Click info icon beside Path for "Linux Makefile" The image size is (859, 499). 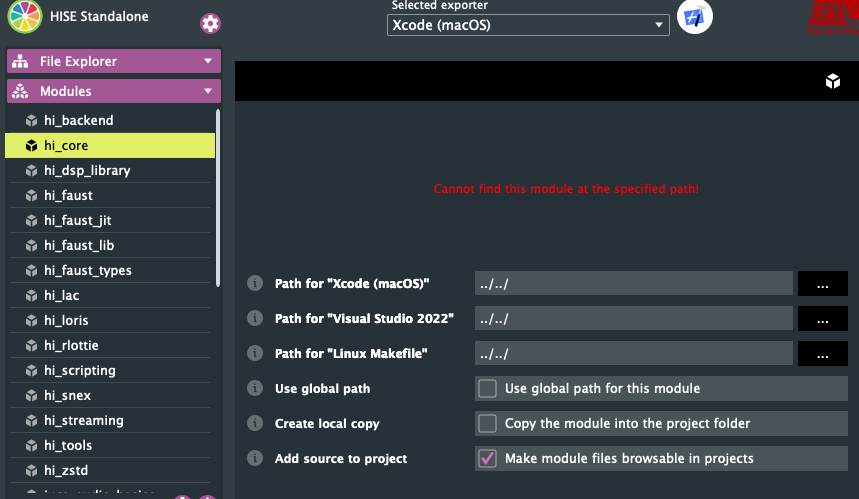point(254,353)
